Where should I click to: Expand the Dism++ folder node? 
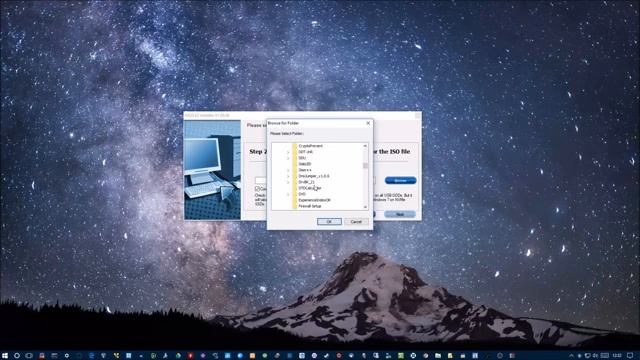[288, 170]
